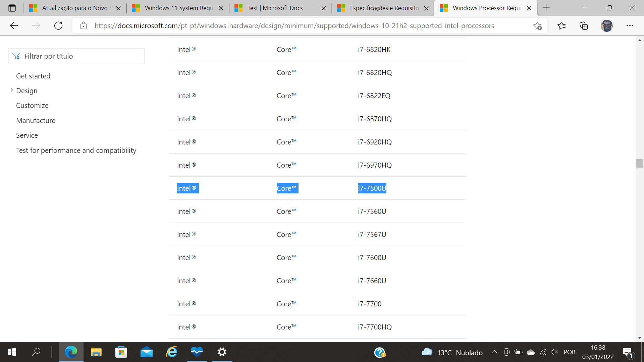Open the Favorites list icon

click(x=561, y=26)
